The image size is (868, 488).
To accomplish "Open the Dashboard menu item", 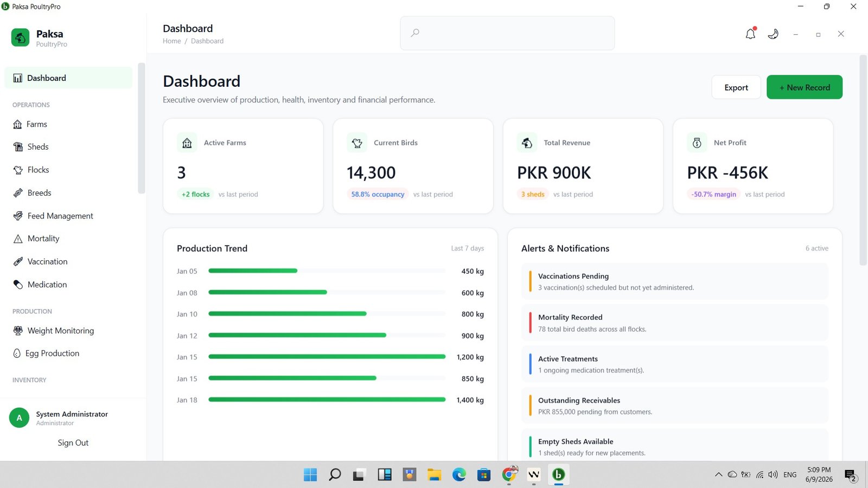I will (68, 78).
